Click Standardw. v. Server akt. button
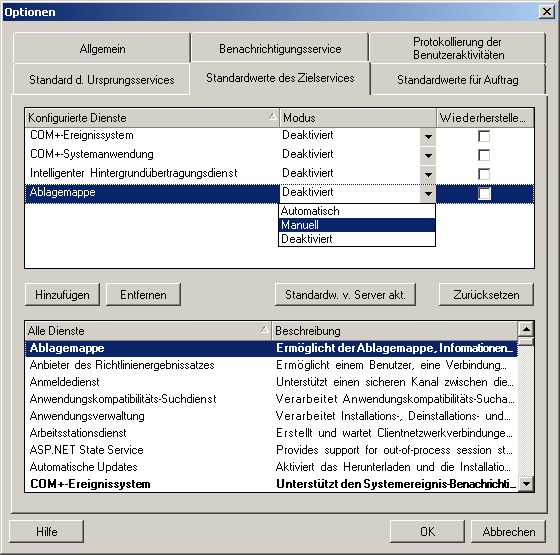Screen dimensions: 560x555 (345, 295)
